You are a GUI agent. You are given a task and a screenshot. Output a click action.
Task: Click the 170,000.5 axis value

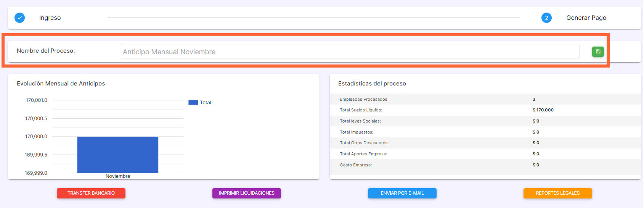coord(36,118)
